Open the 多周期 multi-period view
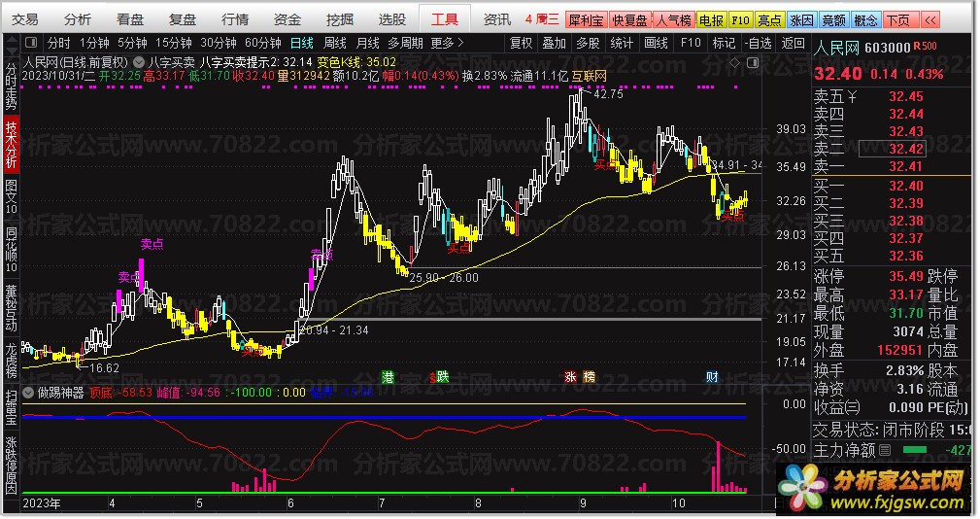This screenshot has height=519, width=980. pyautogui.click(x=406, y=43)
